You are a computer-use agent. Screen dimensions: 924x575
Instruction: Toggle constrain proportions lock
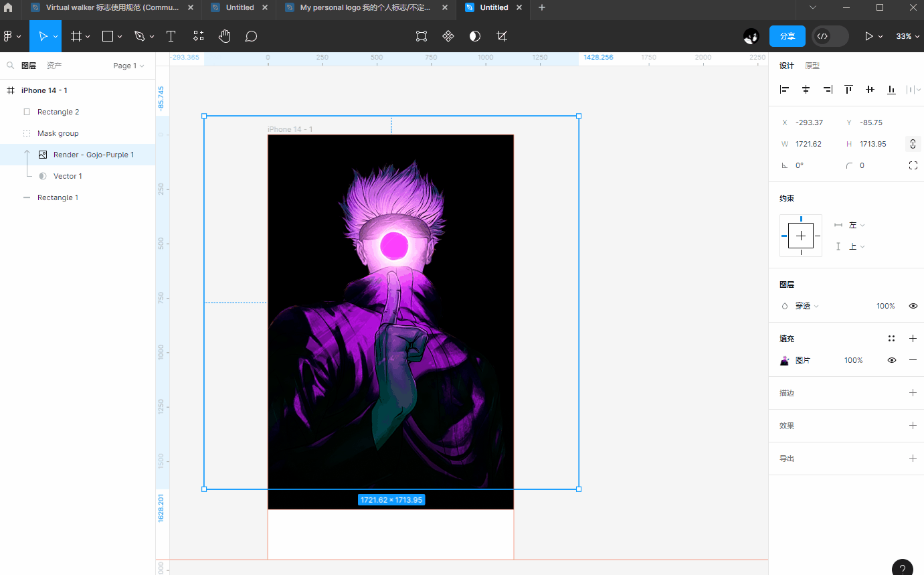point(913,144)
